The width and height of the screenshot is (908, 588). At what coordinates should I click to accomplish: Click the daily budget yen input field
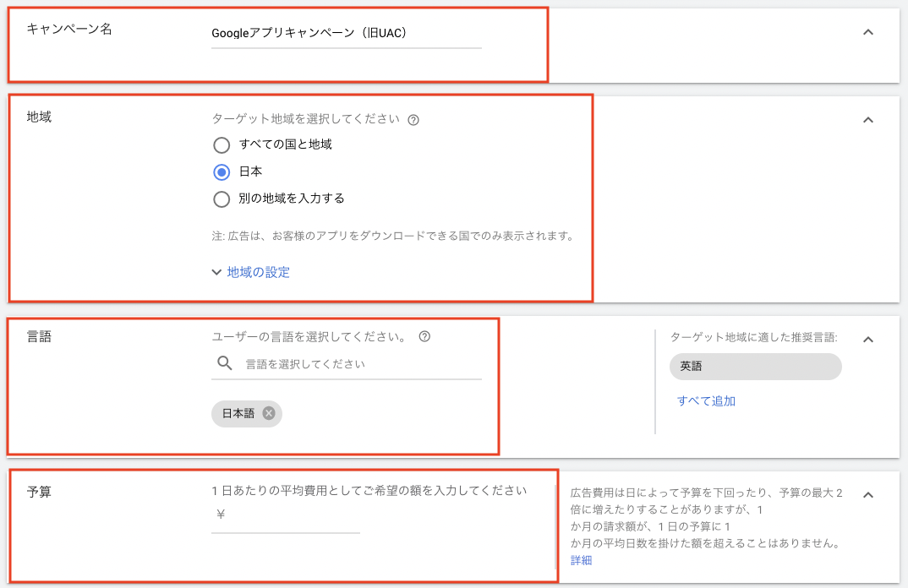click(x=292, y=514)
